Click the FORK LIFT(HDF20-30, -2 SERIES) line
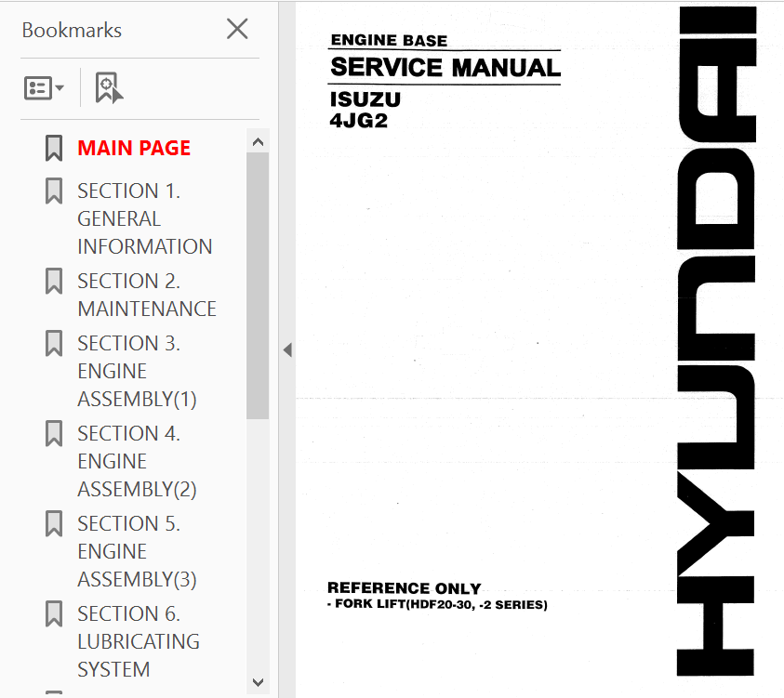The height and width of the screenshot is (698, 784). (437, 604)
